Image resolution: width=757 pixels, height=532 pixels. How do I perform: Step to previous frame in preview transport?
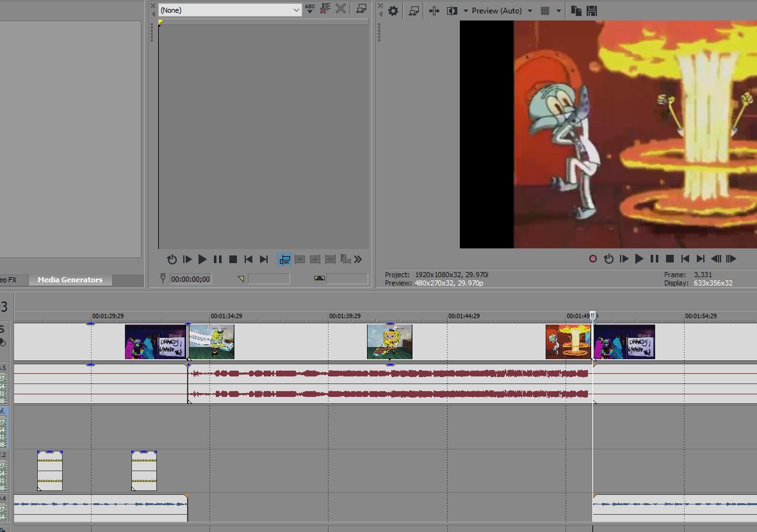(716, 259)
